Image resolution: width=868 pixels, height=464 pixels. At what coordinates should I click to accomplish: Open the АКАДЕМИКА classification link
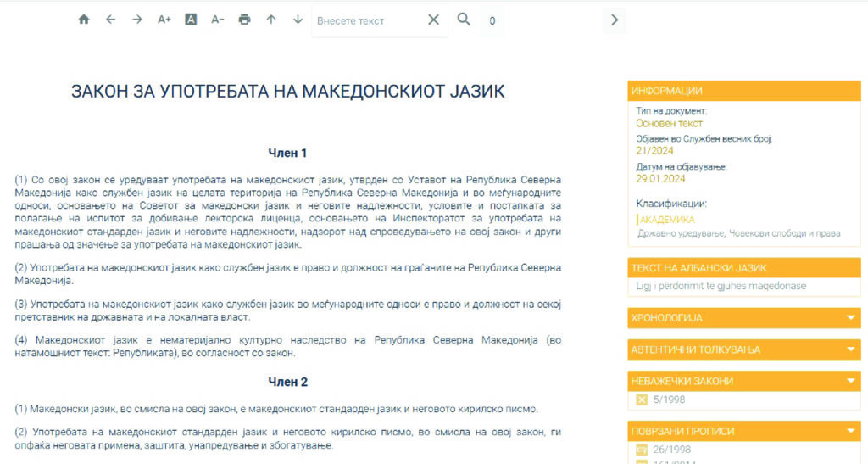pos(666,220)
